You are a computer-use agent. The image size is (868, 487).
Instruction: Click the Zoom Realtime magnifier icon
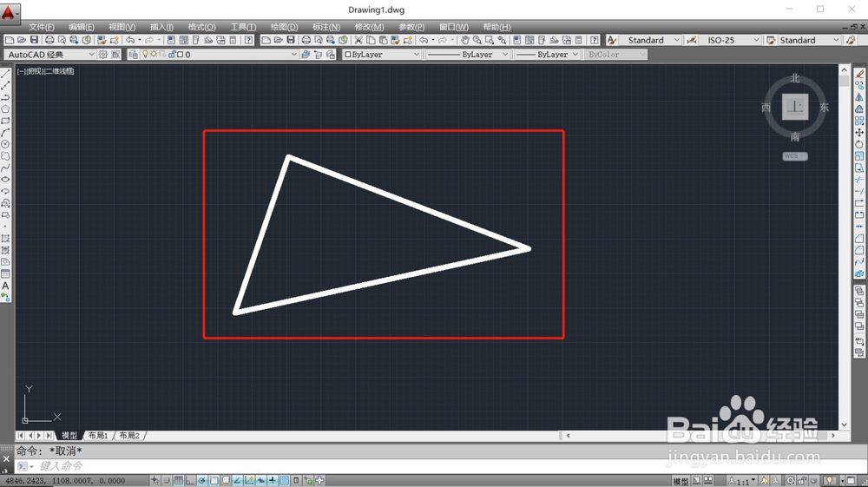pyautogui.click(x=477, y=40)
